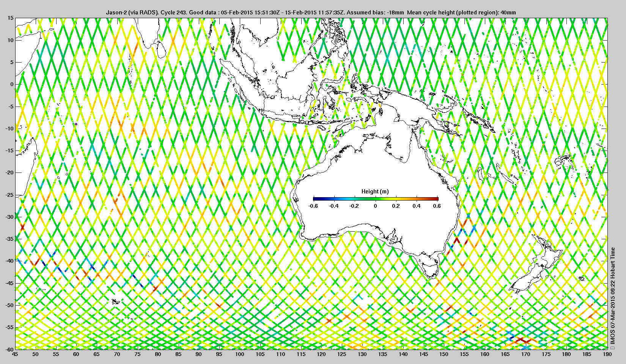Click longitude axis label '170'
Image resolution: width=626 pixels, height=364 pixels.
526,355
